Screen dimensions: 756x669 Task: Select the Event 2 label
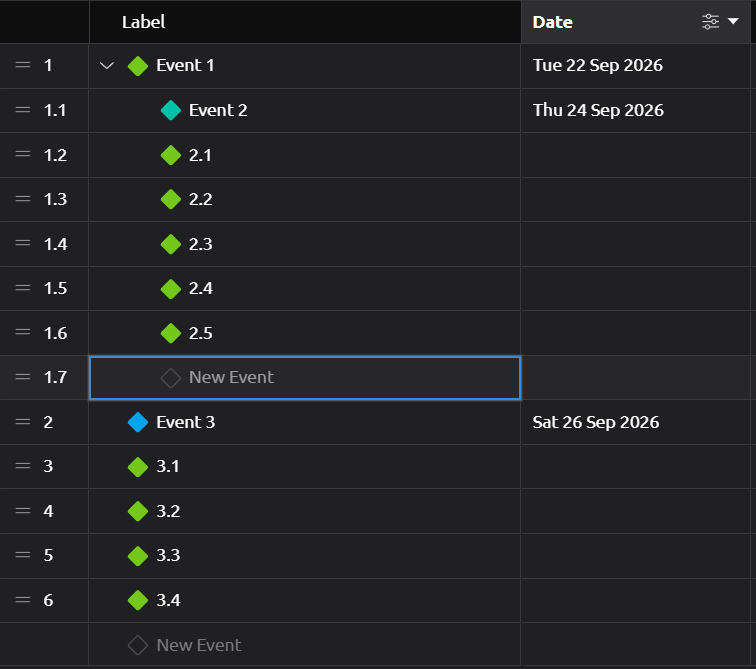click(218, 110)
